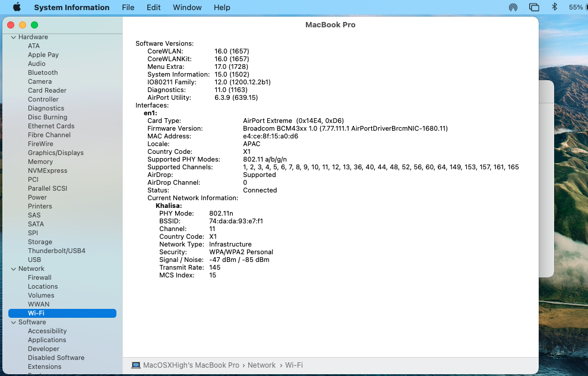Select Memory in the sidebar

coord(40,162)
